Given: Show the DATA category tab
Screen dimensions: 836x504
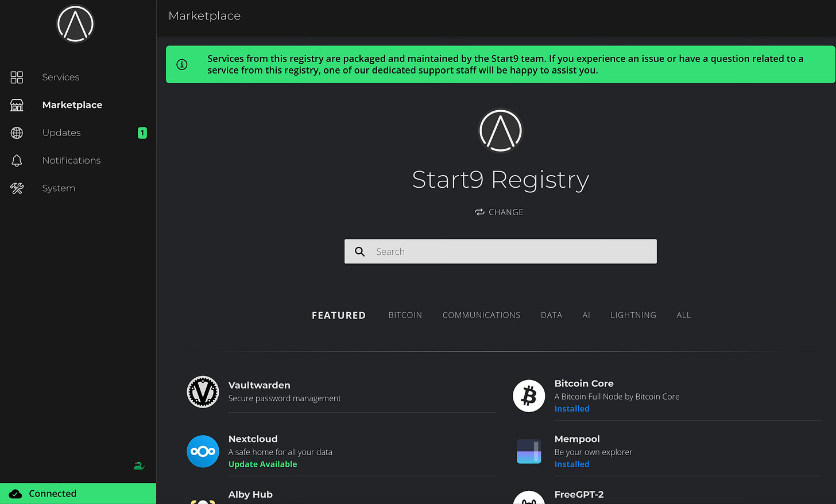Looking at the screenshot, I should point(552,315).
